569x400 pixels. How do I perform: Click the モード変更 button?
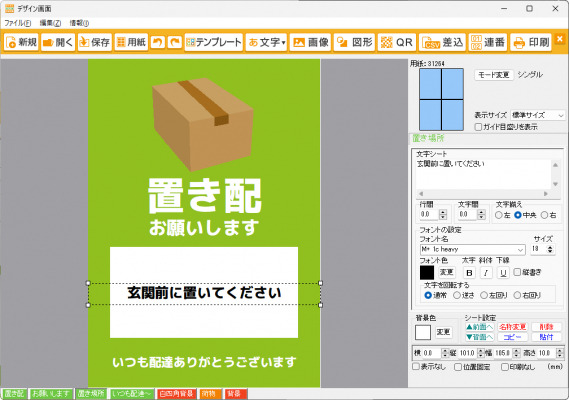[x=494, y=75]
